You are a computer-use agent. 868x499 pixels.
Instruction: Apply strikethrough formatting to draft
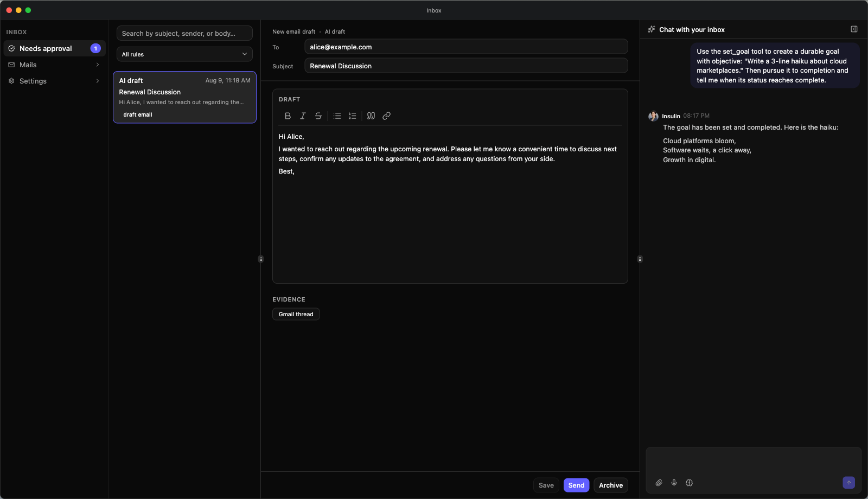click(x=318, y=116)
